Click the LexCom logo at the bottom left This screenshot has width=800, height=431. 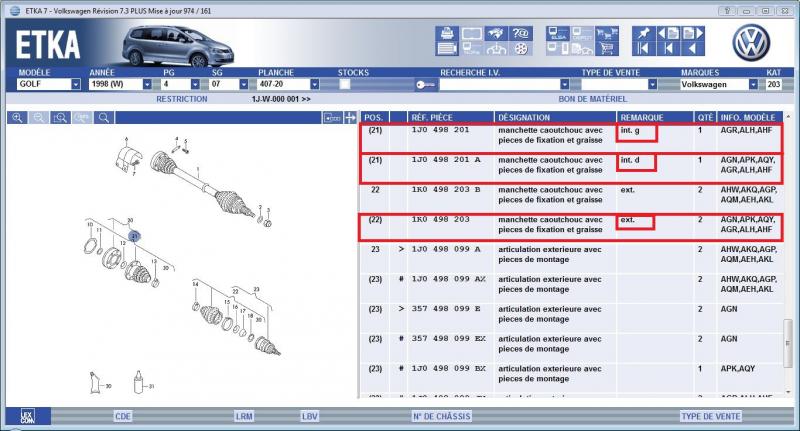coord(28,416)
